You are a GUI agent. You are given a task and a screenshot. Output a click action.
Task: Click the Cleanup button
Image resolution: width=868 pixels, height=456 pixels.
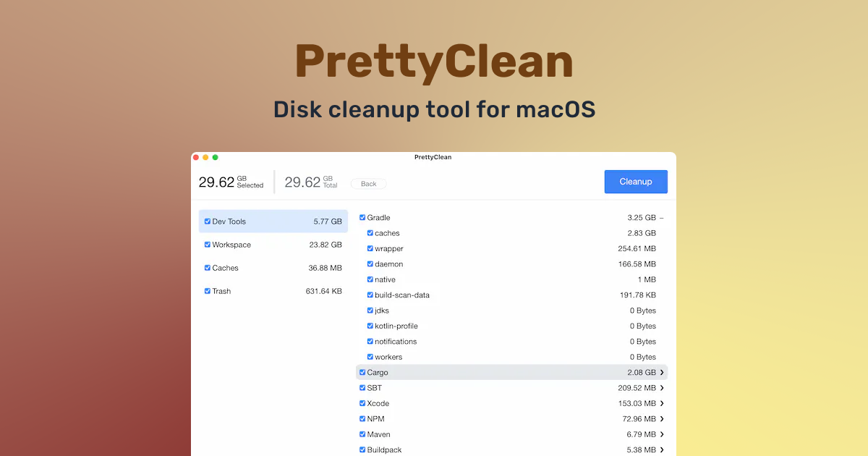[635, 181]
